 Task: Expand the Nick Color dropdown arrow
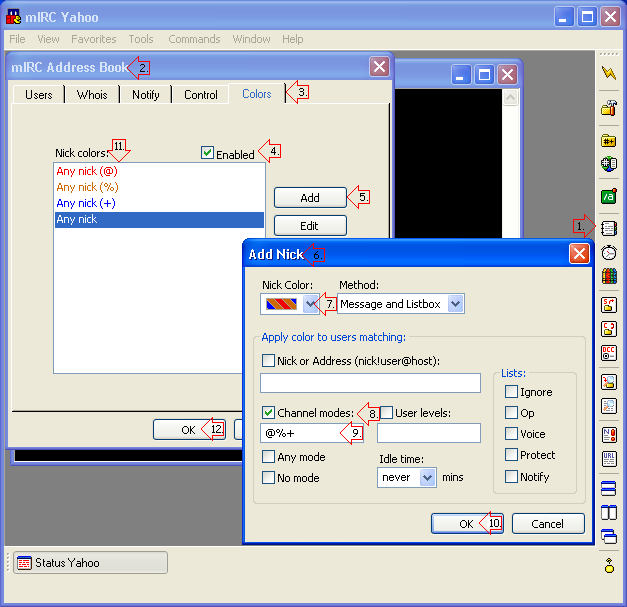coord(310,304)
